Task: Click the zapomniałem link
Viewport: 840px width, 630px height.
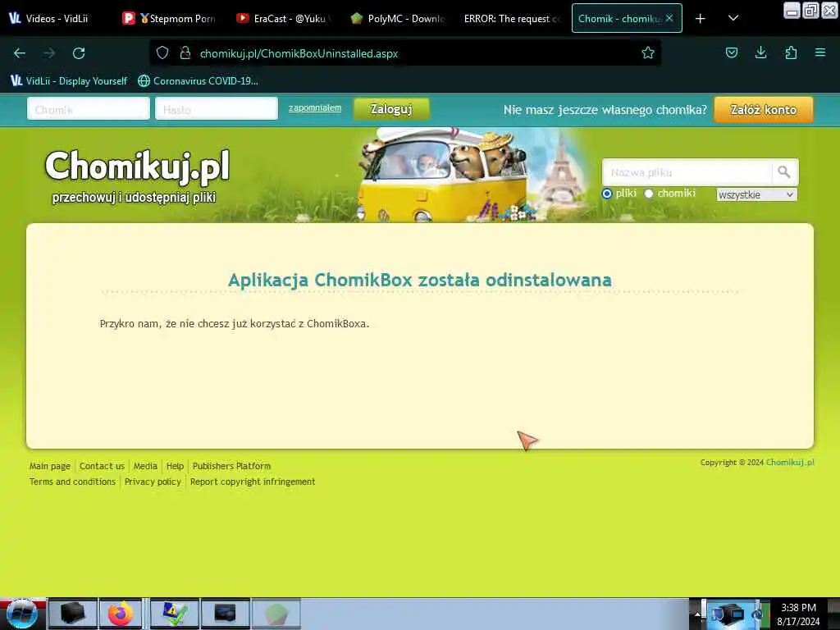Action: pos(315,107)
